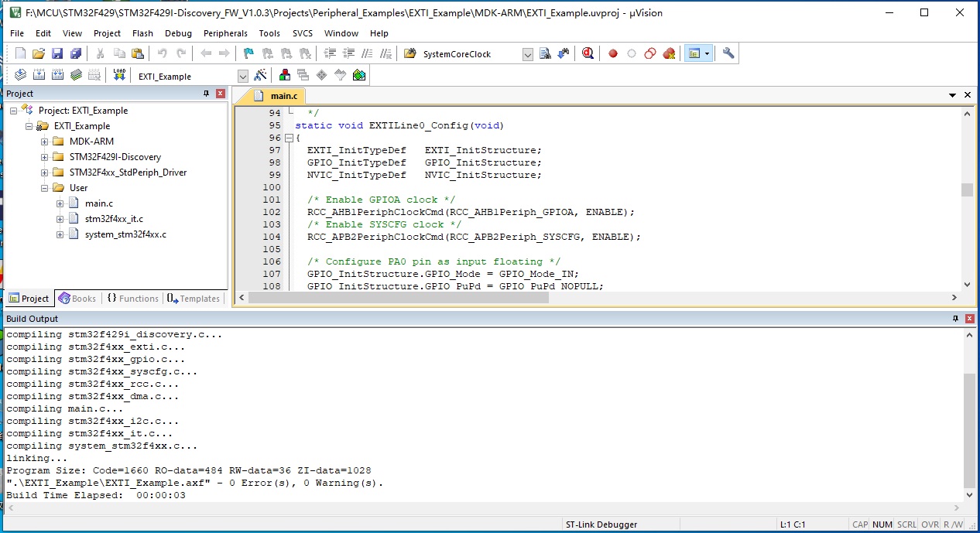The image size is (980, 533).
Task: Close the Build Output panel
Action: click(x=968, y=319)
